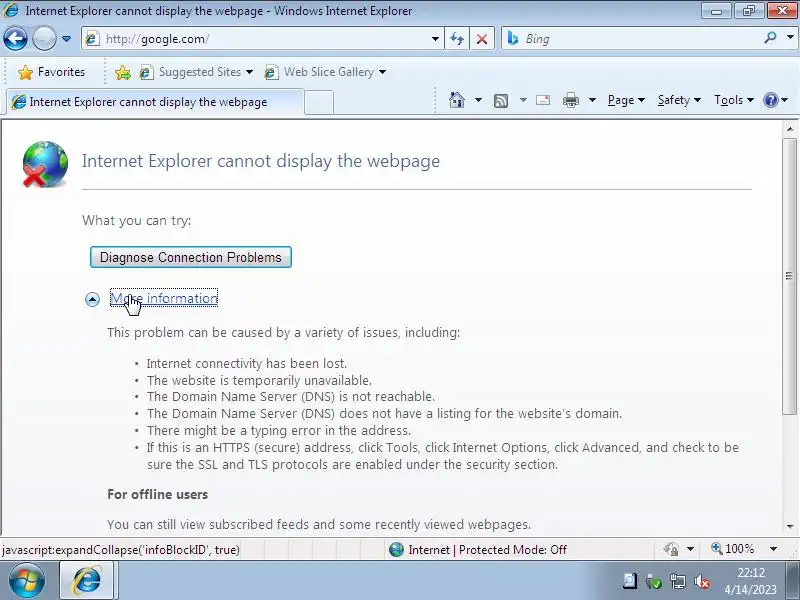The image size is (800, 600).
Task: Click the status bar security shield icon
Action: click(672, 549)
